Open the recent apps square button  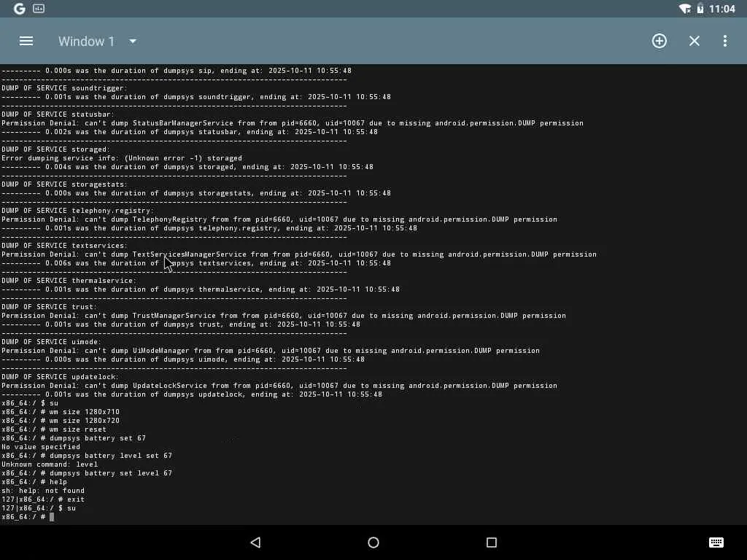(x=492, y=542)
